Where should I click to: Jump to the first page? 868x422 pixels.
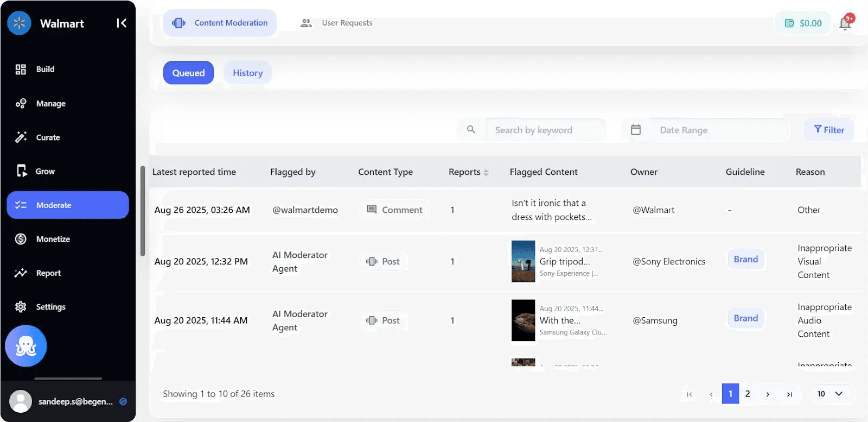(x=689, y=394)
